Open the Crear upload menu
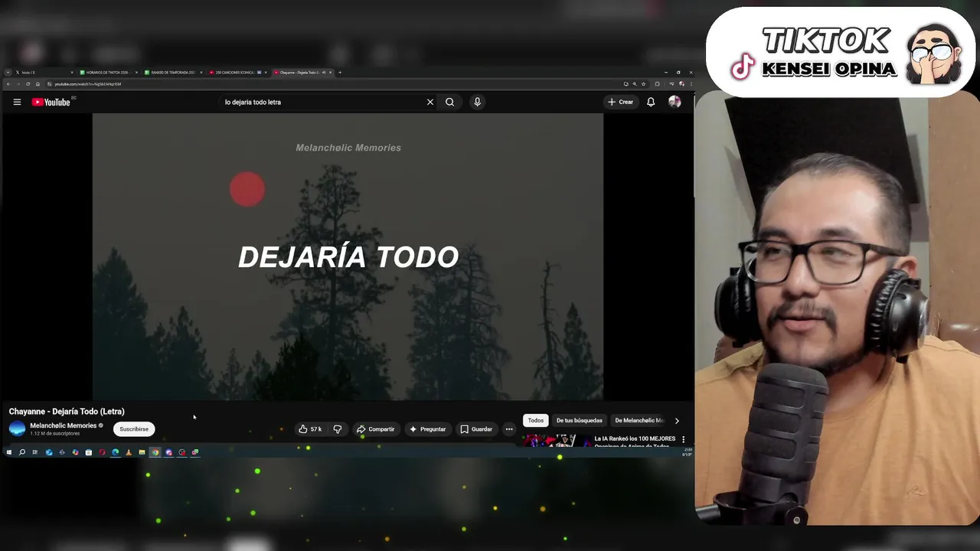Image resolution: width=980 pixels, height=551 pixels. point(621,102)
